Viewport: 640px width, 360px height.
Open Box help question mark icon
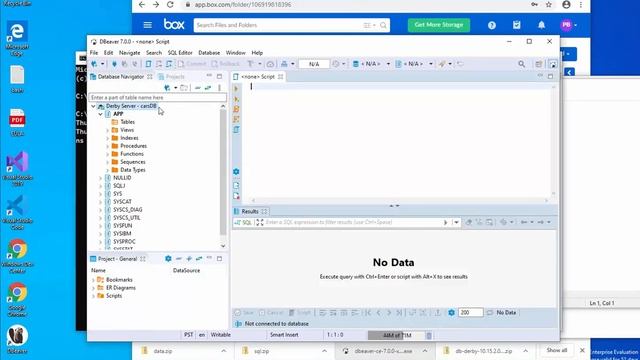[x=492, y=25]
